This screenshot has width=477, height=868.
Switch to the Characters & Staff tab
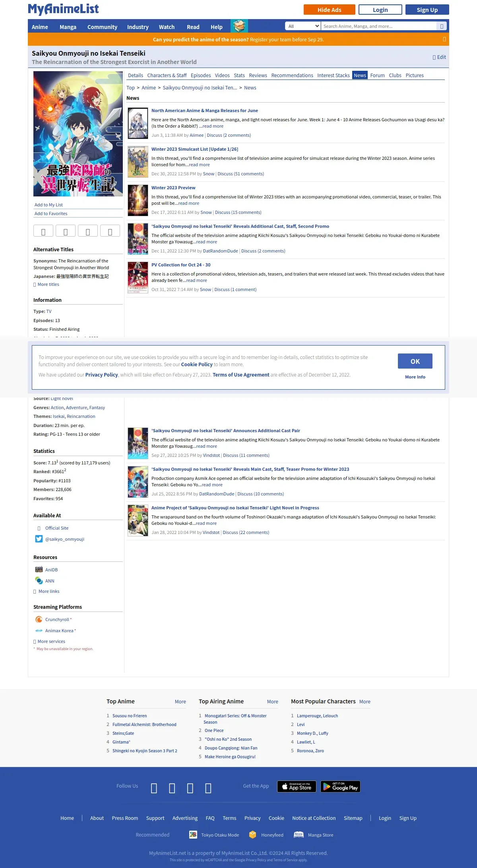[x=167, y=75]
